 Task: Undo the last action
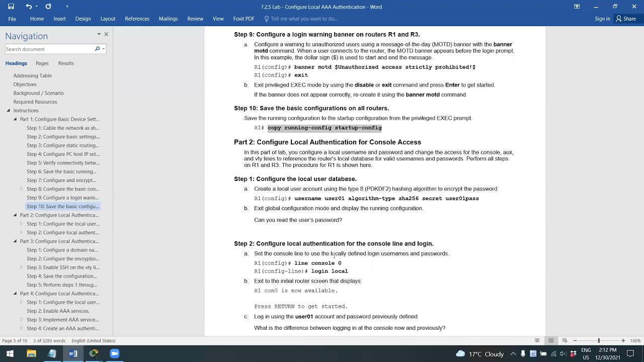point(29,7)
